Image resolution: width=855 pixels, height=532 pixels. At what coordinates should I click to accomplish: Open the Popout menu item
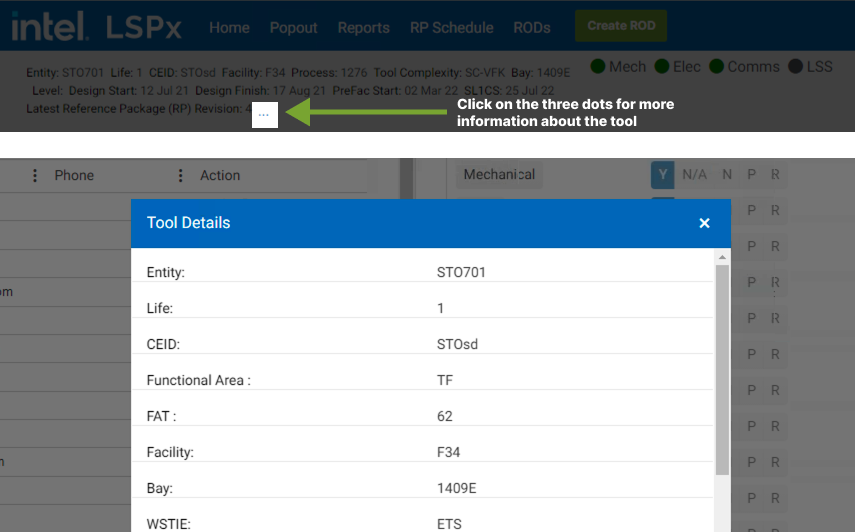[x=293, y=27]
